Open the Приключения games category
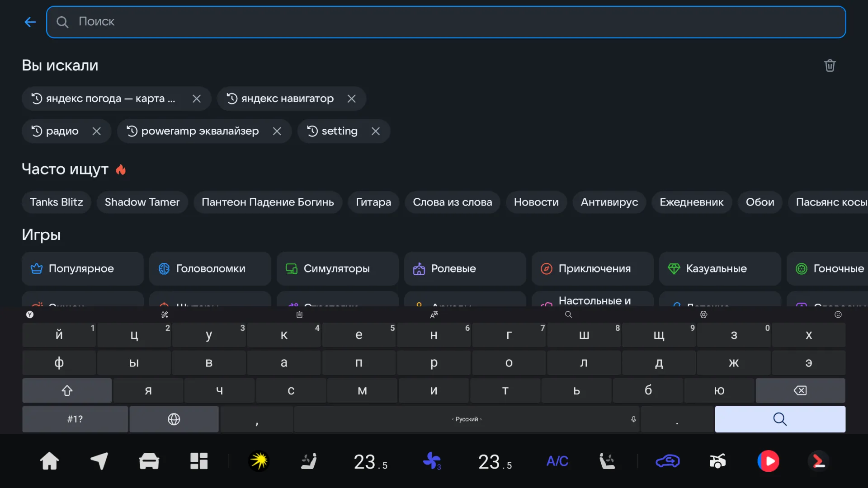 pyautogui.click(x=592, y=268)
